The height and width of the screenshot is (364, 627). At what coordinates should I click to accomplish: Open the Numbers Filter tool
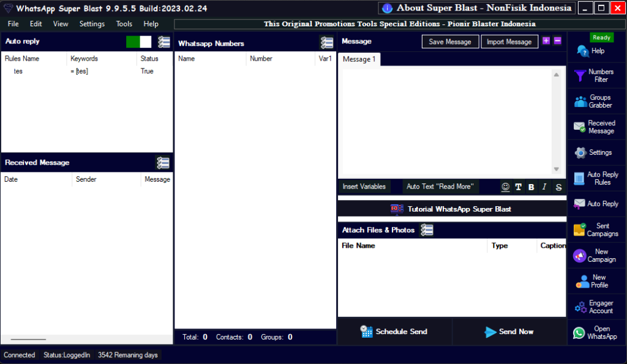click(x=597, y=75)
